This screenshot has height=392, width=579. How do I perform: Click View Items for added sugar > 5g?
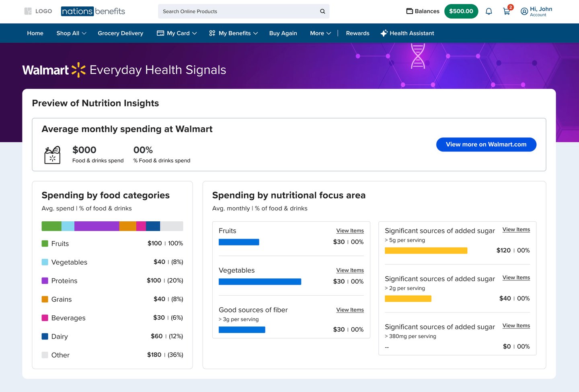(x=516, y=229)
